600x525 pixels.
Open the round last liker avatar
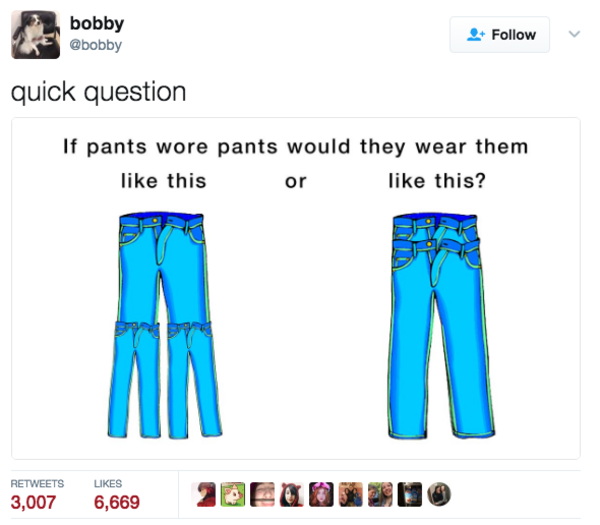click(x=439, y=494)
